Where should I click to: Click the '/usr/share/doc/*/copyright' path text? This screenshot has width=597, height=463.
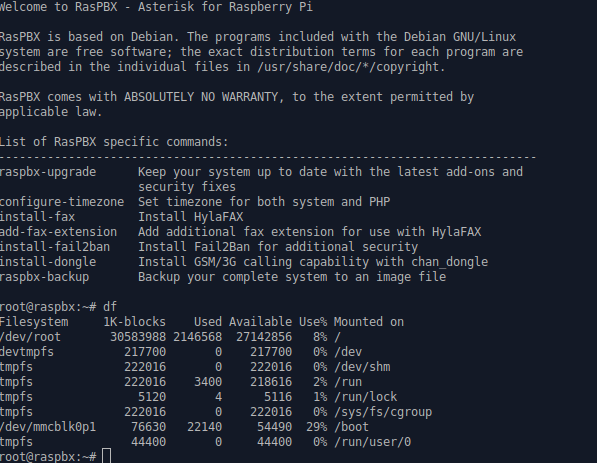tap(349, 67)
